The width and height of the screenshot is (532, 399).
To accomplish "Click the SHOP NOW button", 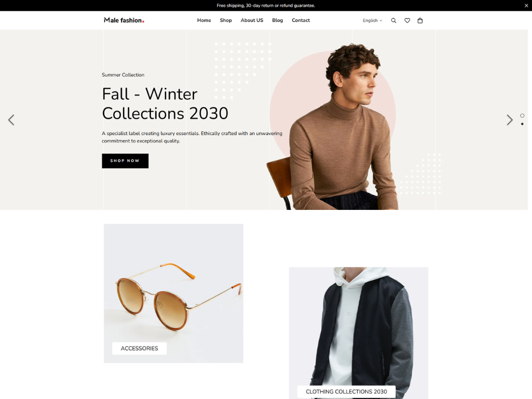I will 125,161.
